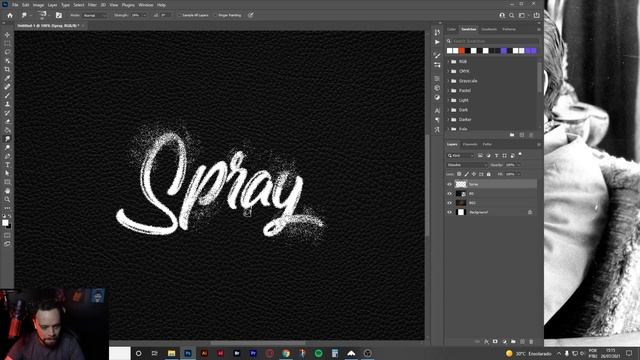Toggle layer filtering switch in Layers panel

520,154
